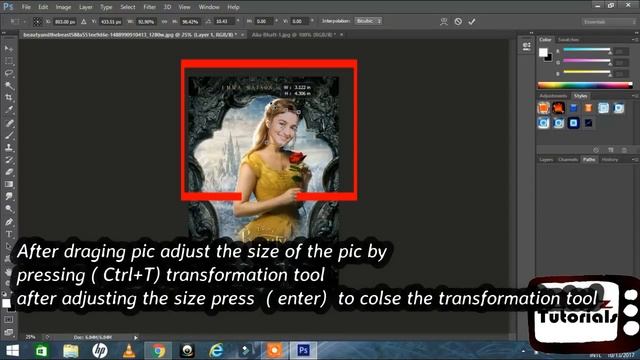Select the Crop tool
Viewport: 640px width, 360px height.
pos(9,98)
